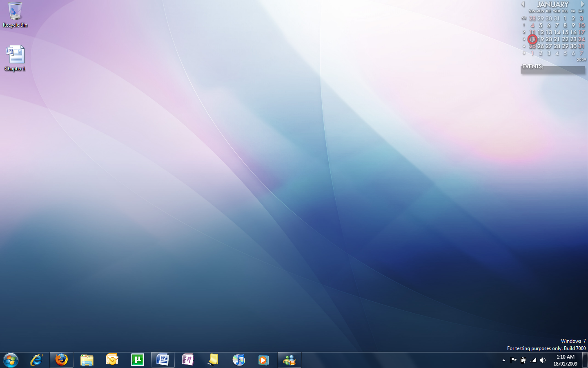Open the Start menu orb
The width and height of the screenshot is (588, 368).
click(x=11, y=360)
